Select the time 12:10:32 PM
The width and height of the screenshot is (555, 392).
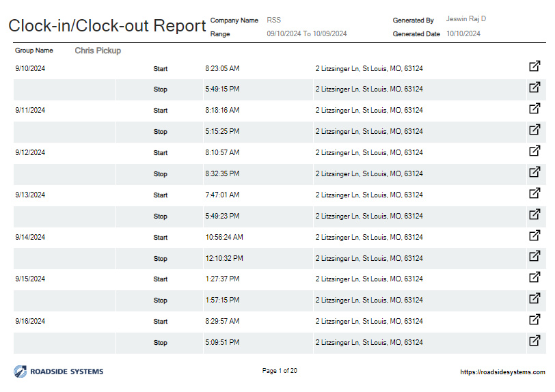coord(224,258)
